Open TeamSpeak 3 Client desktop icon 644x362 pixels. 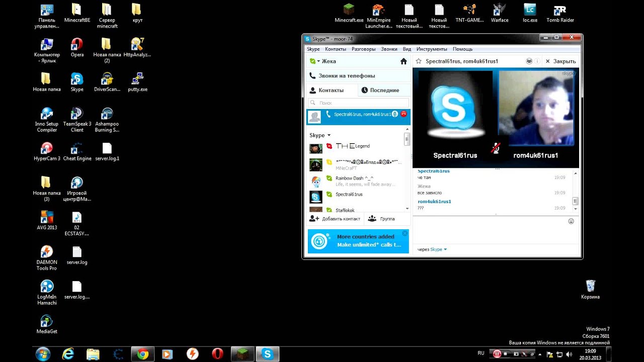tap(77, 120)
